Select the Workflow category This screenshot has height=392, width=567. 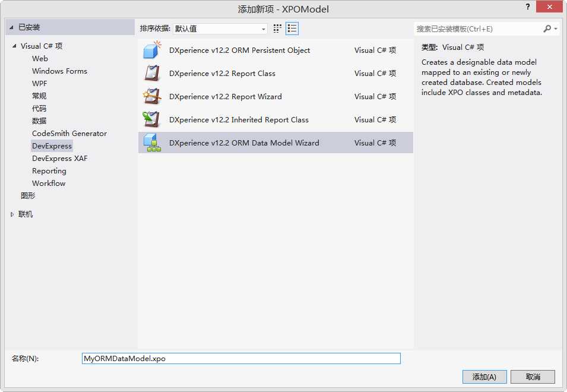pyautogui.click(x=49, y=184)
